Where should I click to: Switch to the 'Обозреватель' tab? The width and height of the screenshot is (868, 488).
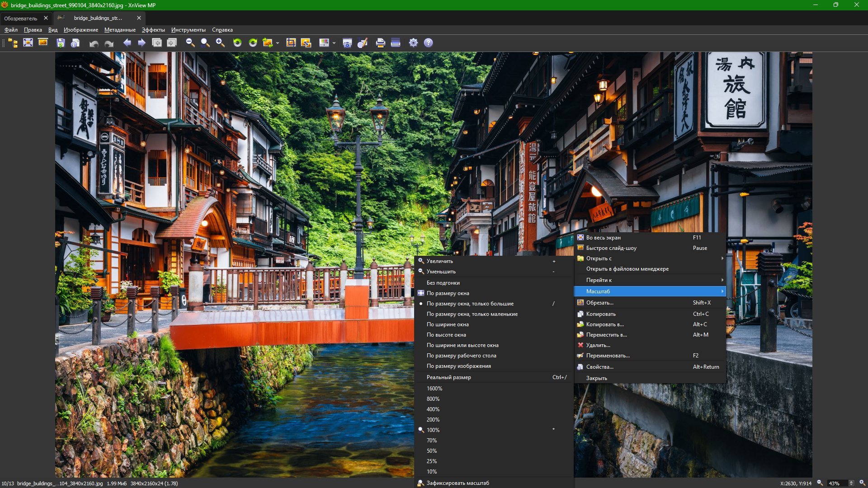point(21,18)
